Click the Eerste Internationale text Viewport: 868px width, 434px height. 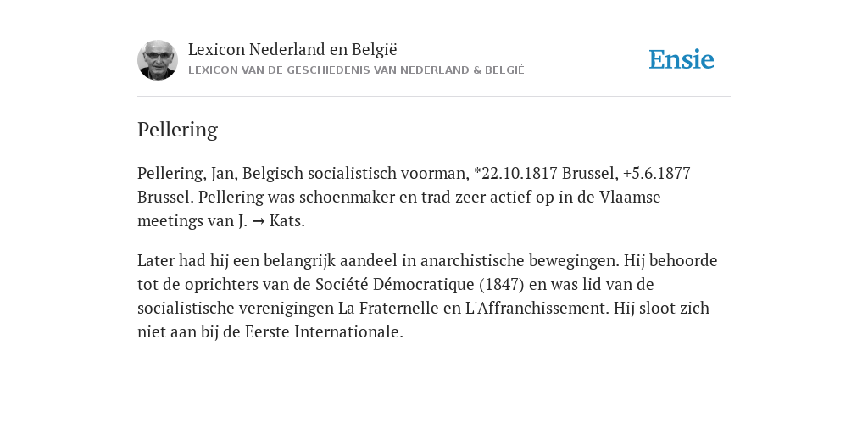pos(324,332)
